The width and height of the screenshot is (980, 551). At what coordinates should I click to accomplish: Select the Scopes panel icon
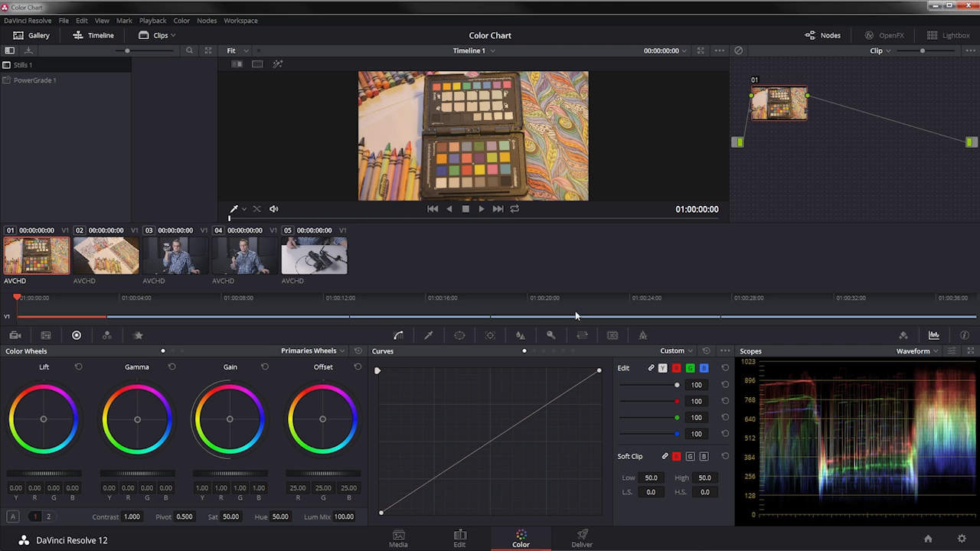pyautogui.click(x=934, y=335)
